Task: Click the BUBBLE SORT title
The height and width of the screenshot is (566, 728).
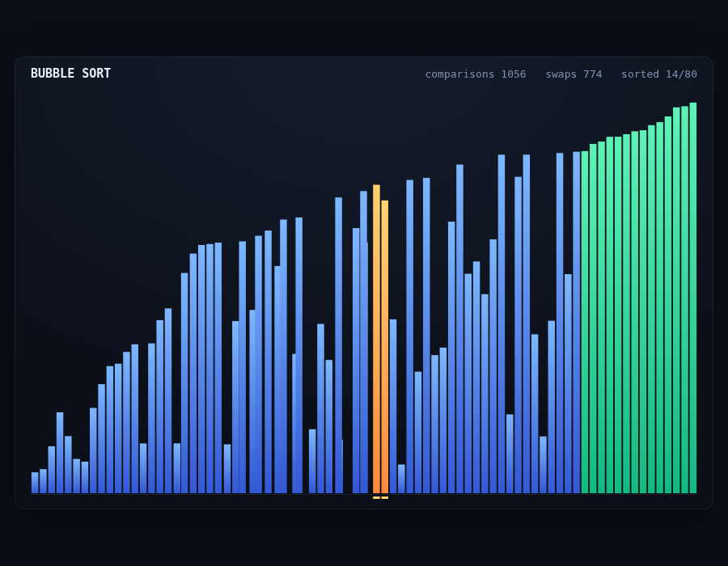Action: point(70,74)
